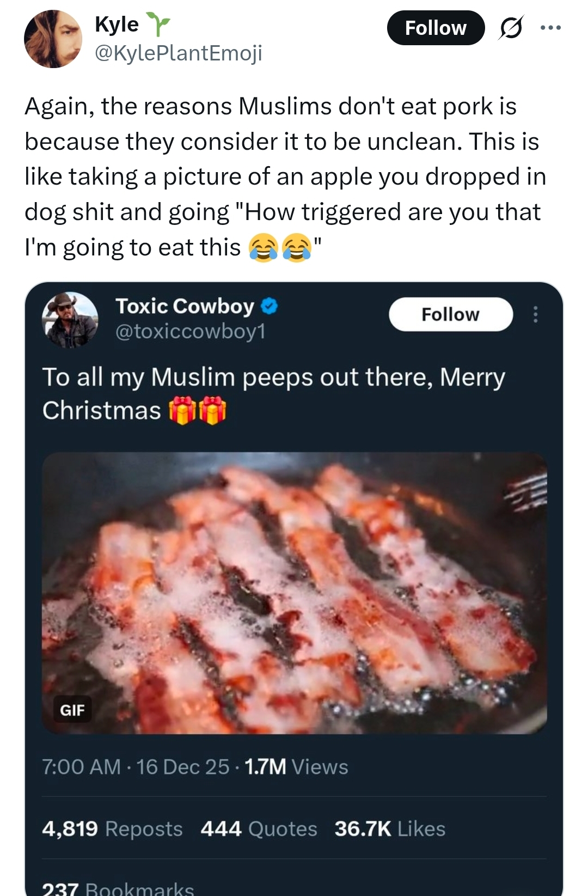
Task: Open Toxic Cowboy's avatar
Action: (70, 320)
